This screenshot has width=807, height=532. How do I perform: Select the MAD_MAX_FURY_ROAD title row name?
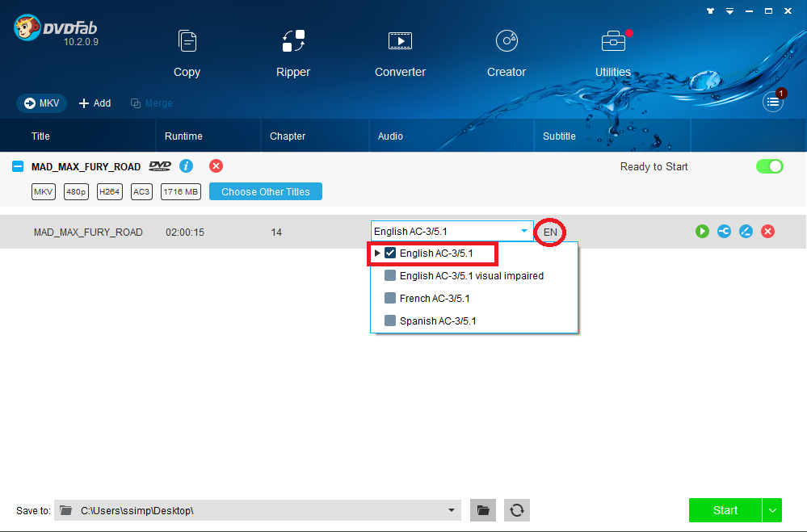point(88,232)
